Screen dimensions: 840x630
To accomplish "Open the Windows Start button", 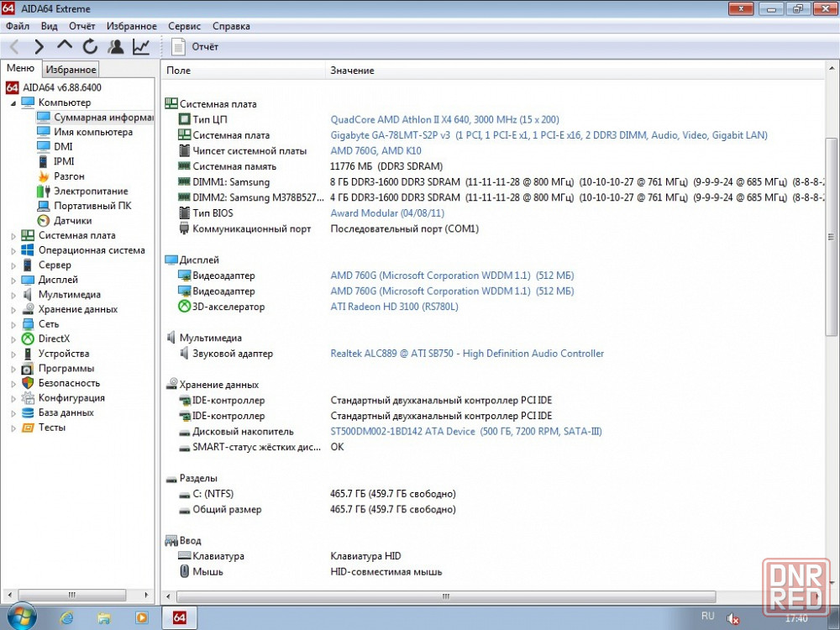I will [x=22, y=617].
